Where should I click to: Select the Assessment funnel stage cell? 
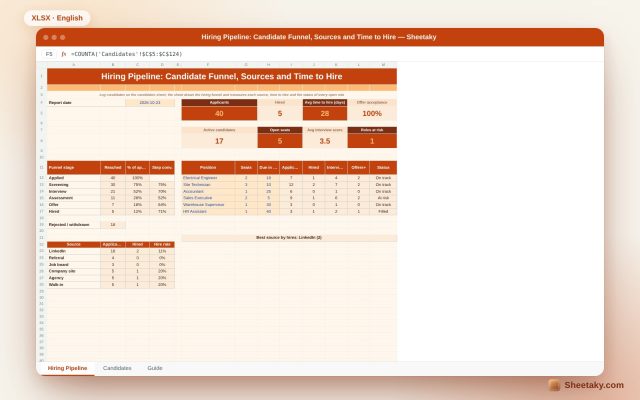pyautogui.click(x=74, y=198)
